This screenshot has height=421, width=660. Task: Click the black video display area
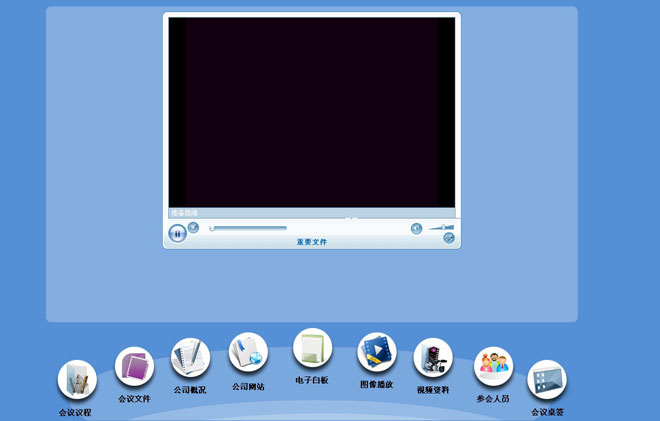click(311, 112)
